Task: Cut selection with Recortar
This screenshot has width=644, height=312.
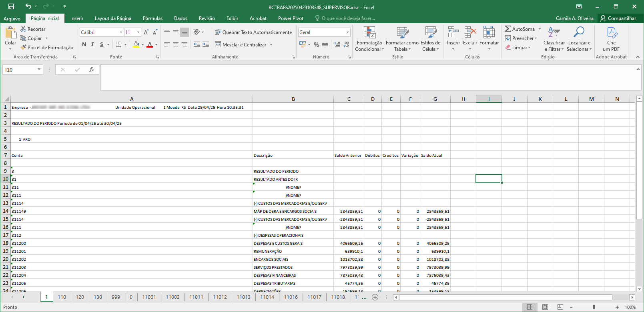Action: pyautogui.click(x=33, y=29)
